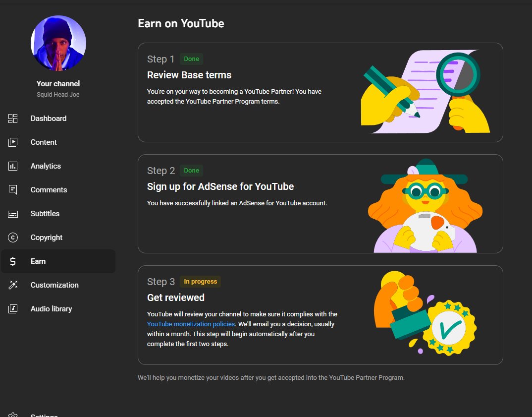Open the Audio library page

coord(51,309)
